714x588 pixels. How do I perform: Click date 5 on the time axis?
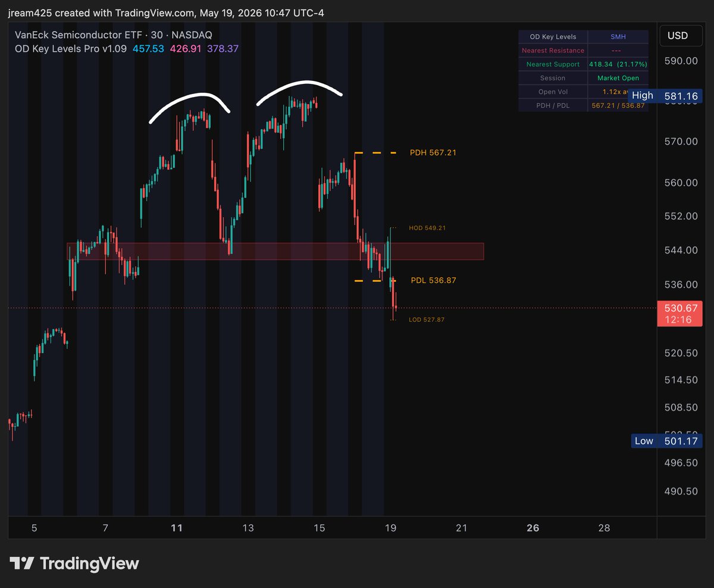(34, 528)
